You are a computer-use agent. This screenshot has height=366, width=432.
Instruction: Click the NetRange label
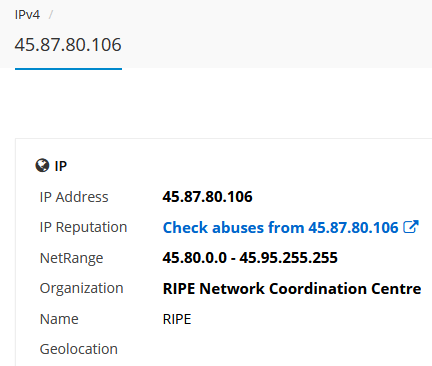(71, 258)
